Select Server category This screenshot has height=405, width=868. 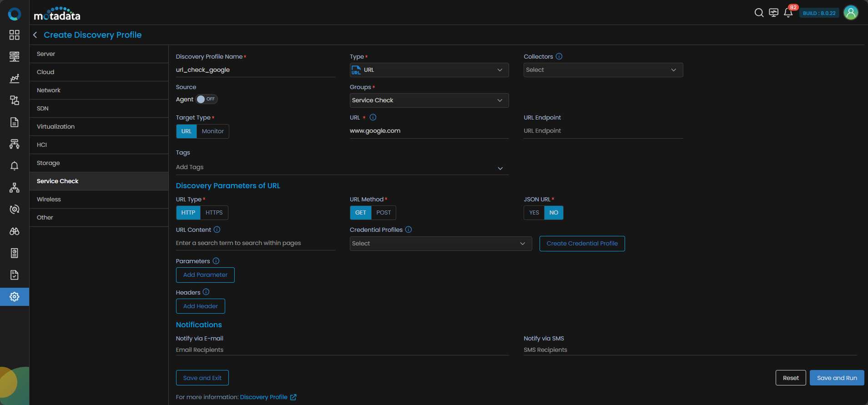click(99, 54)
